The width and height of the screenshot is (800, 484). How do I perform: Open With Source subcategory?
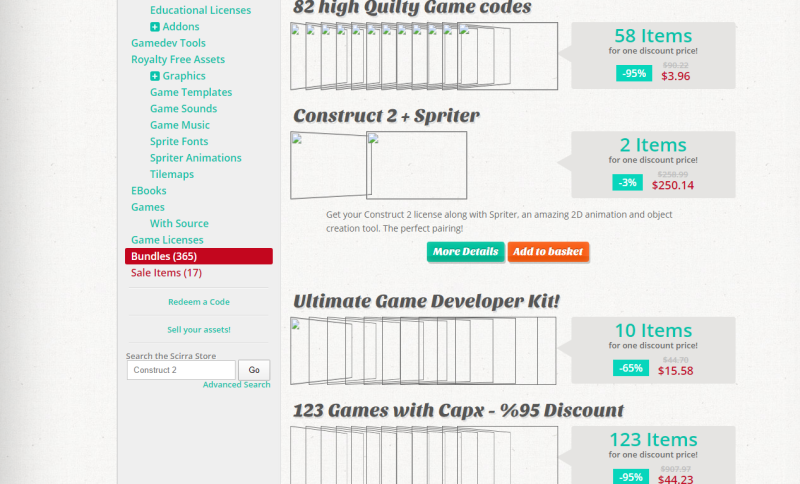[179, 223]
